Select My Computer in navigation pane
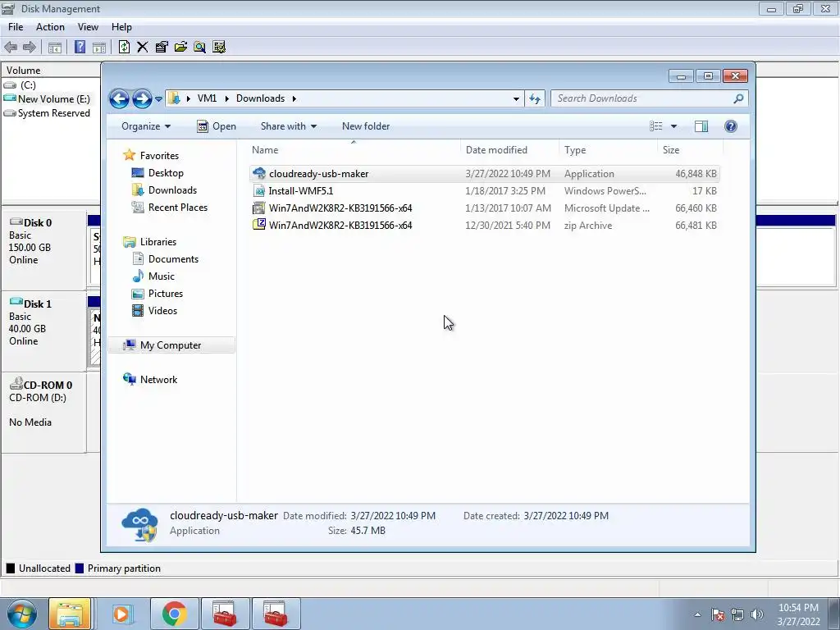Screen dimensions: 840x630 [x=171, y=345]
